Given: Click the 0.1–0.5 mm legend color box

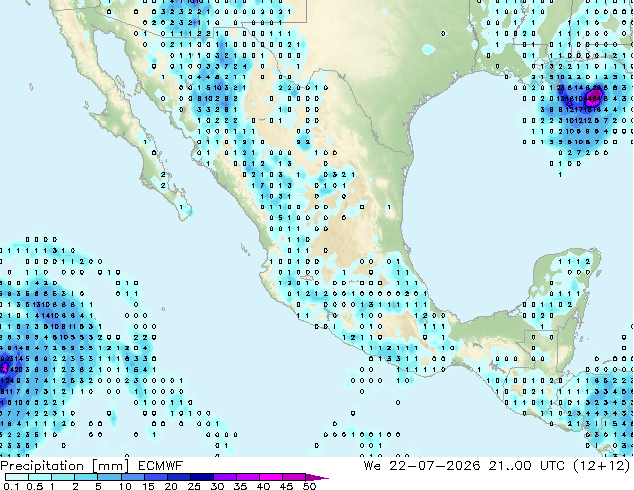Looking at the screenshot, I should 17,477.
